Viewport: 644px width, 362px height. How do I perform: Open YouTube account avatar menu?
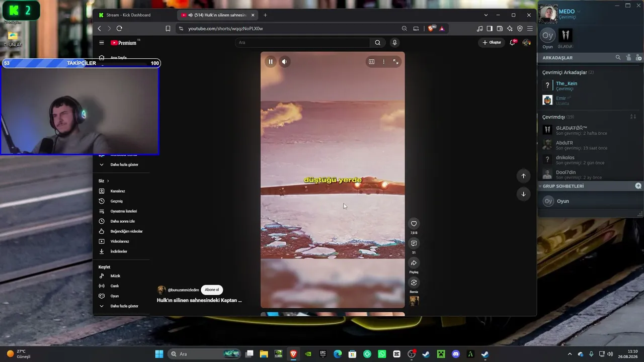pos(527,43)
